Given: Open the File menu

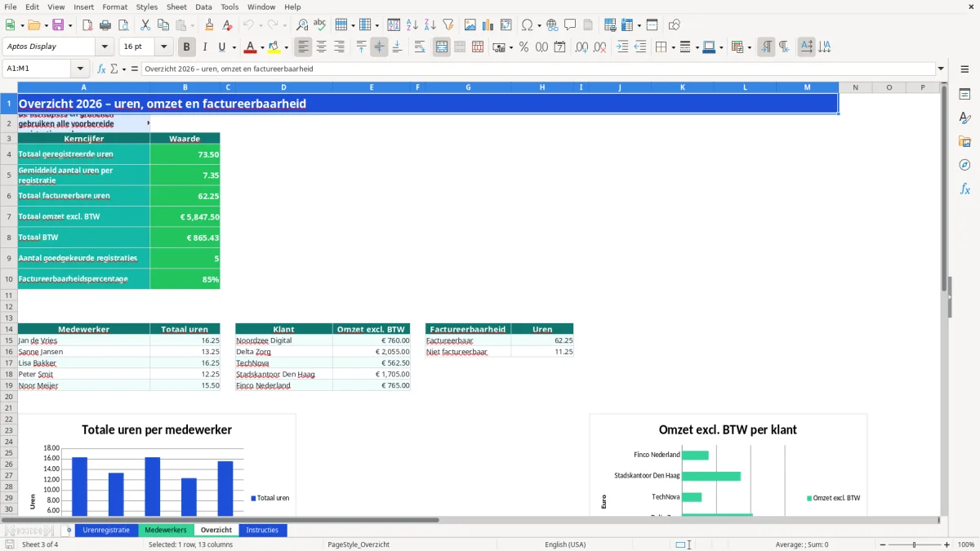Looking at the screenshot, I should point(11,7).
